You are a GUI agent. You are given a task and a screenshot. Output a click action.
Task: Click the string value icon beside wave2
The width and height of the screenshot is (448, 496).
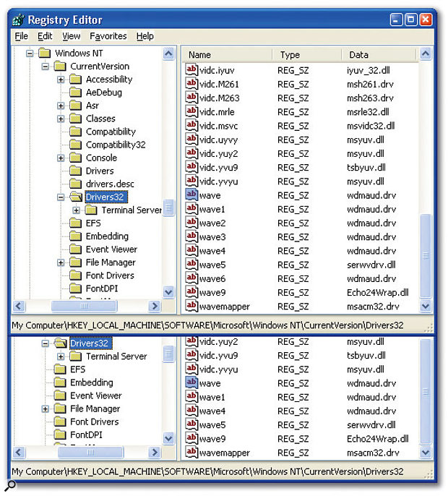191,223
